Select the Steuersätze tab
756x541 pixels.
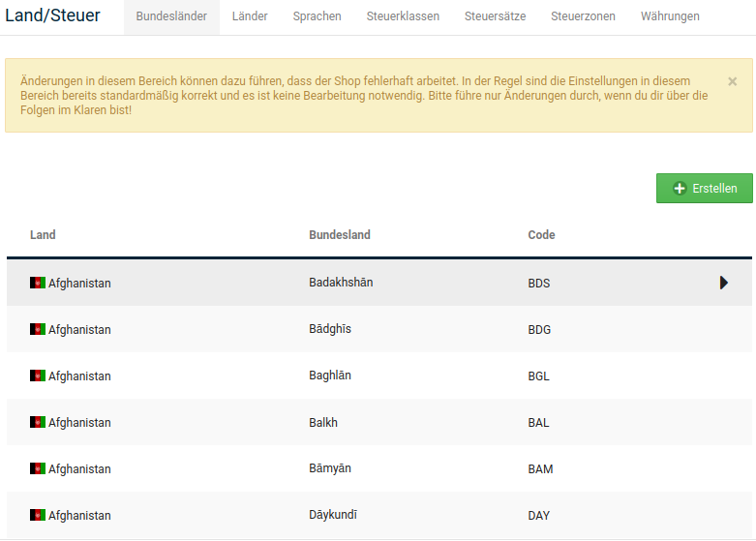495,16
